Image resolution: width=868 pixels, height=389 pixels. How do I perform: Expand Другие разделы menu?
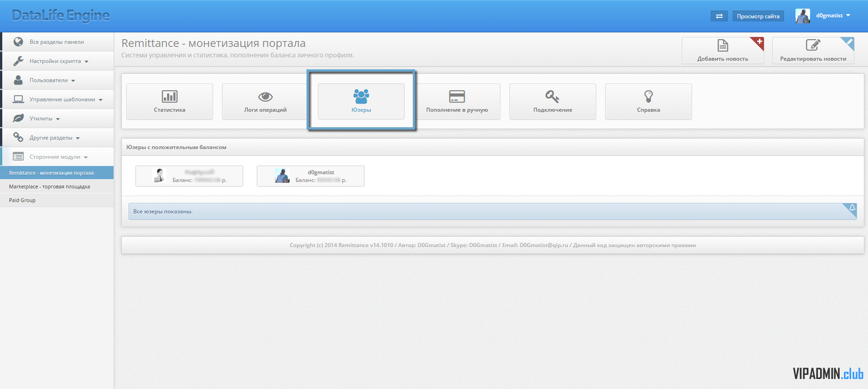(54, 138)
